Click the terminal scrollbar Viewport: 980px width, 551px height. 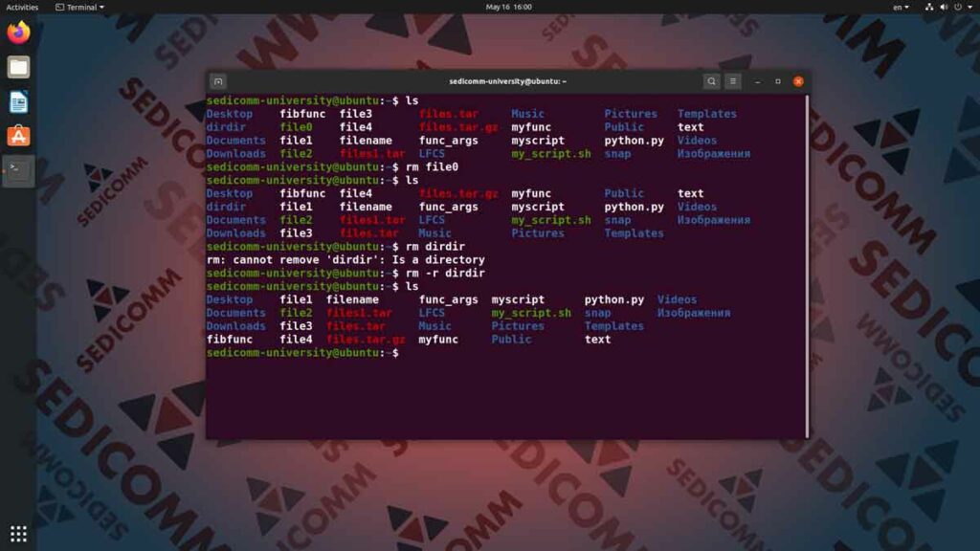[807, 266]
